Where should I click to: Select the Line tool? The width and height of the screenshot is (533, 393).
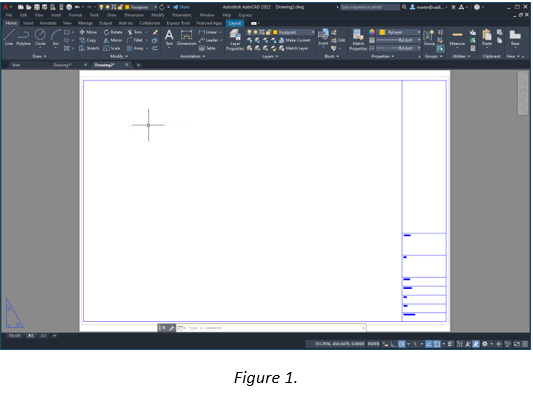9,37
